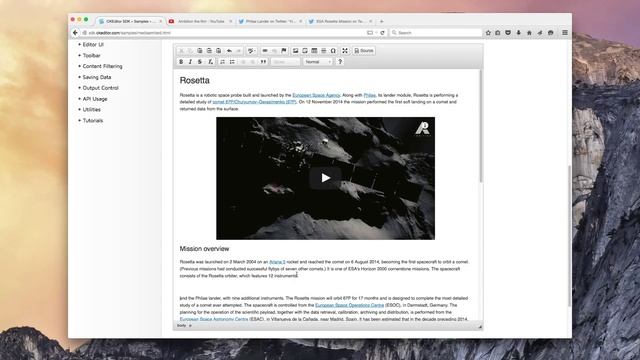Click the Paste icon in editor toolbar
This screenshot has width=640, height=360.
tap(200, 51)
